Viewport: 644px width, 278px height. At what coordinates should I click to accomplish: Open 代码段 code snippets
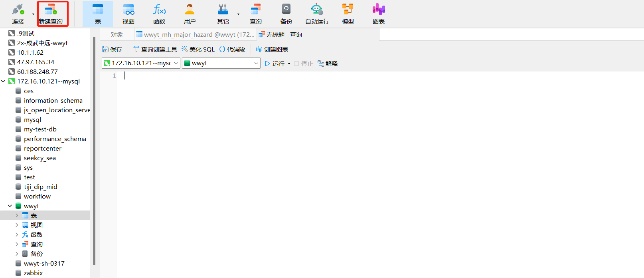232,49
